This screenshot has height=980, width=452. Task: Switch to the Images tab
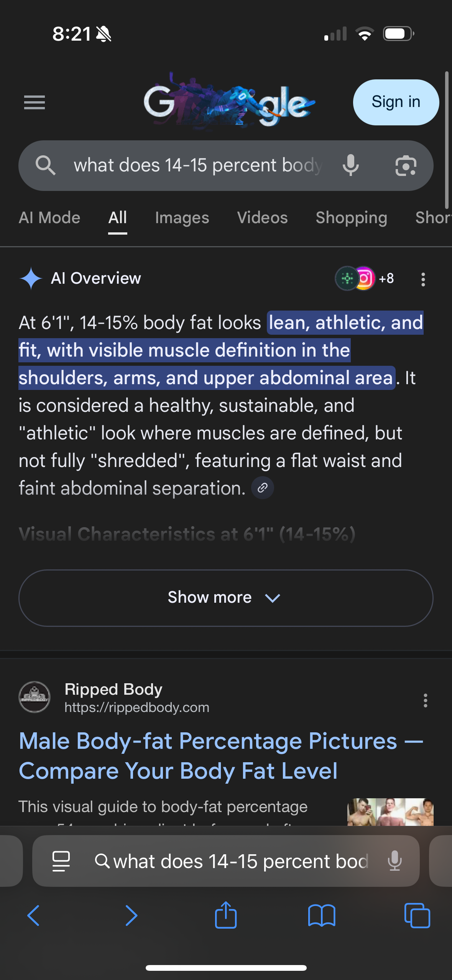click(x=182, y=218)
